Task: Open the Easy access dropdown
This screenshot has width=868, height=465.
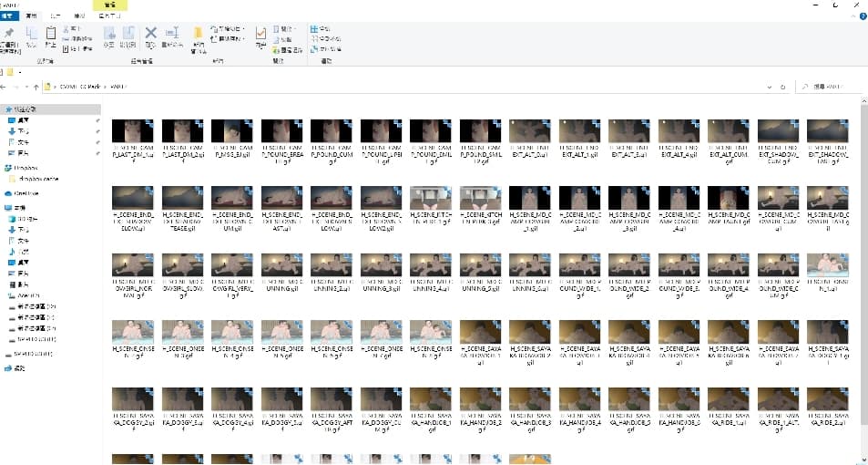Action: [228, 39]
